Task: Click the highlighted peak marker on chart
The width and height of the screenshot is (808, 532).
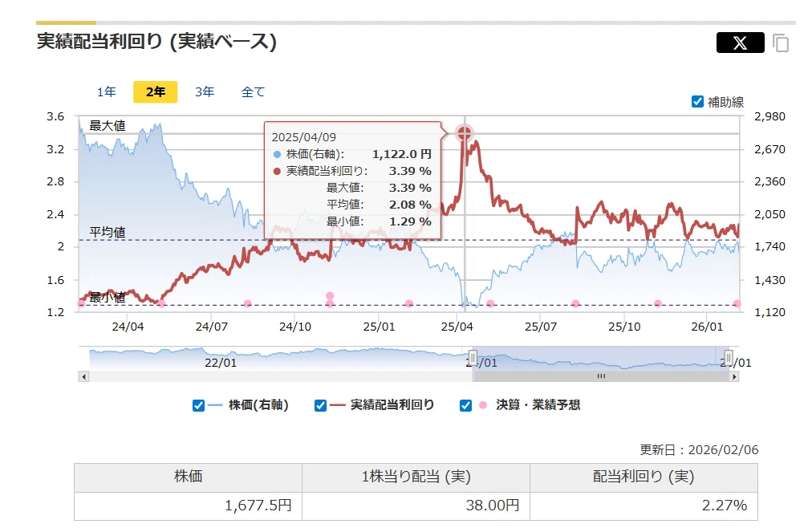Action: (465, 133)
